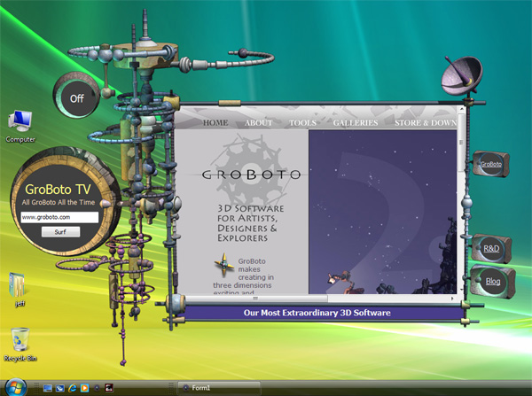Click the Surf button
The image size is (532, 396).
[60, 232]
